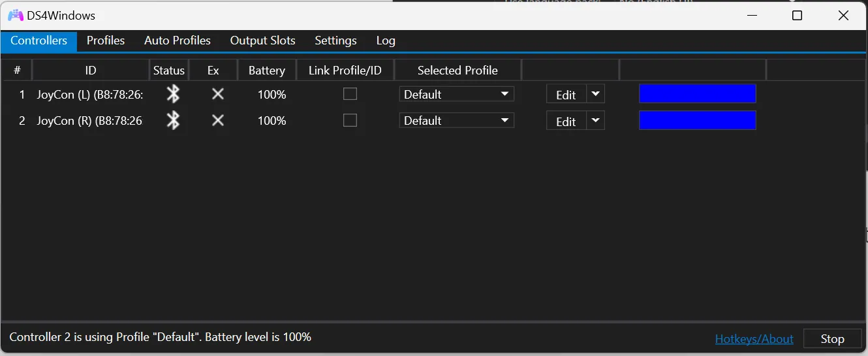The image size is (868, 356).
Task: Go to the Auto Profiles tab
Action: 178,40
